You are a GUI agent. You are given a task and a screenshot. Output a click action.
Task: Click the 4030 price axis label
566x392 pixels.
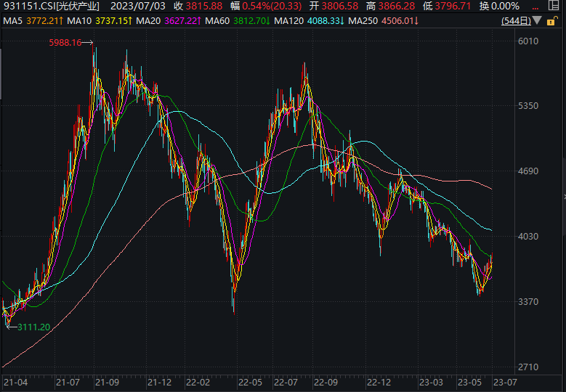click(x=528, y=236)
